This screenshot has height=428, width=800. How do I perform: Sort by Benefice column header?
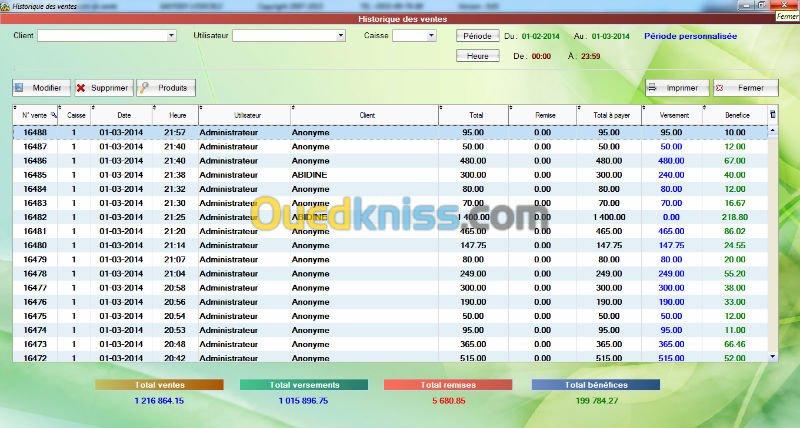click(x=735, y=115)
